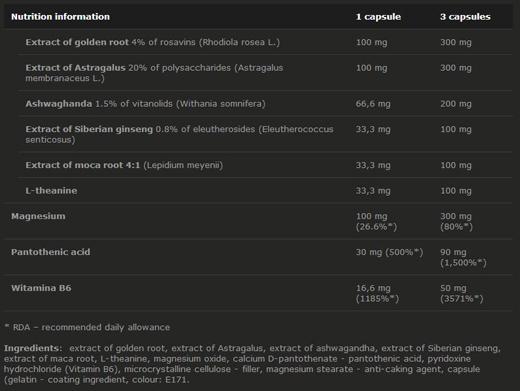Click the 66,6 mg Ashwaghanda value

[x=373, y=104]
